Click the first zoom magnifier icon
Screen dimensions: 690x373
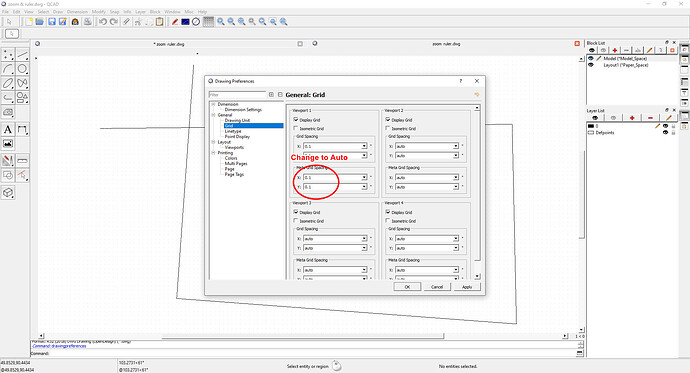pos(220,22)
